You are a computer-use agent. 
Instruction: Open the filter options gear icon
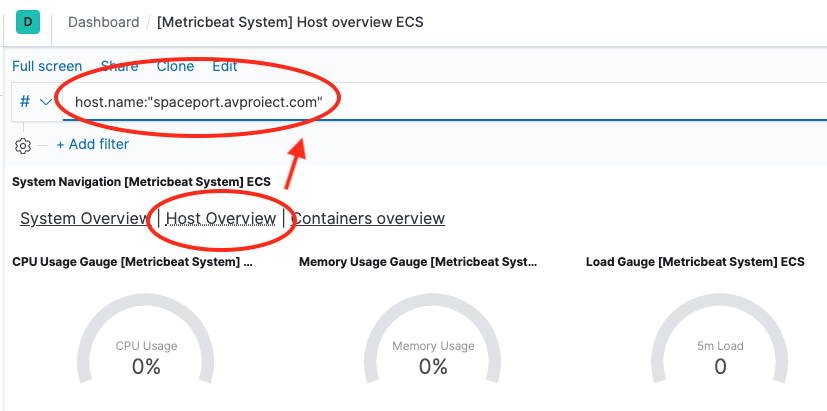pos(23,145)
